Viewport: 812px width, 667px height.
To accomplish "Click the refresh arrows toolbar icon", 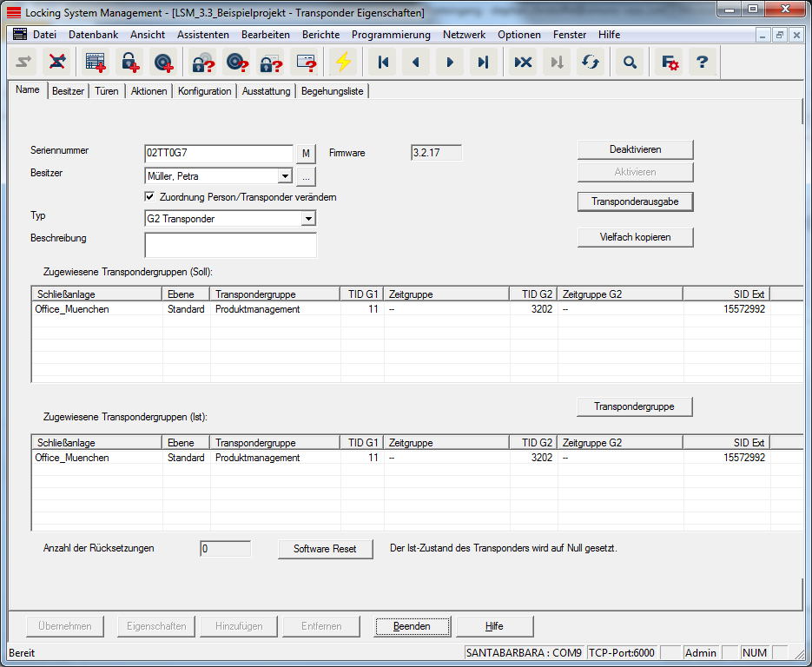I will click(x=591, y=63).
